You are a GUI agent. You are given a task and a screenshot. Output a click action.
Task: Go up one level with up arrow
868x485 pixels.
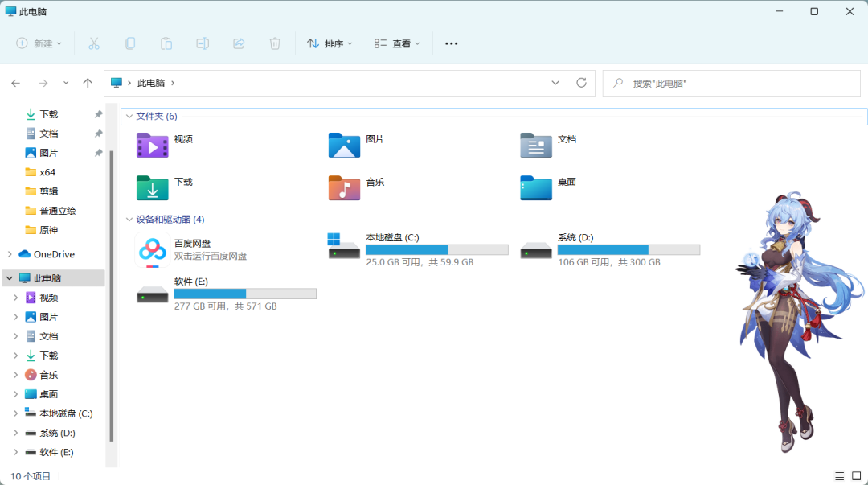pyautogui.click(x=88, y=83)
